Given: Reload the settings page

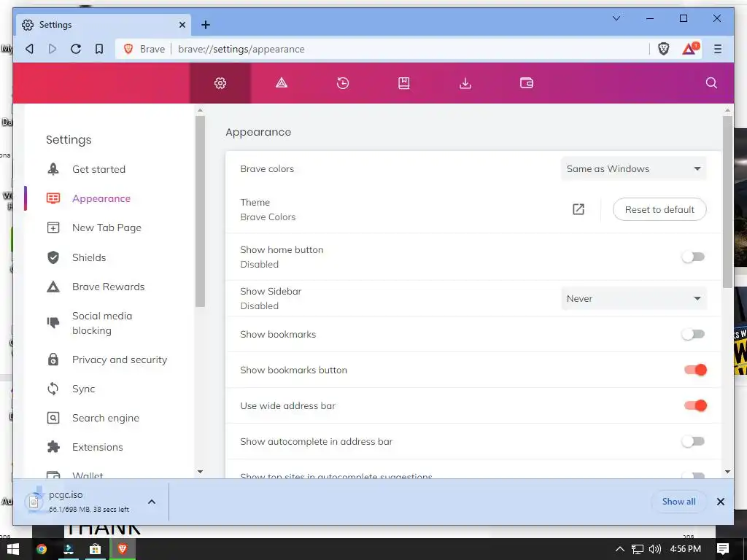Looking at the screenshot, I should pyautogui.click(x=76, y=49).
